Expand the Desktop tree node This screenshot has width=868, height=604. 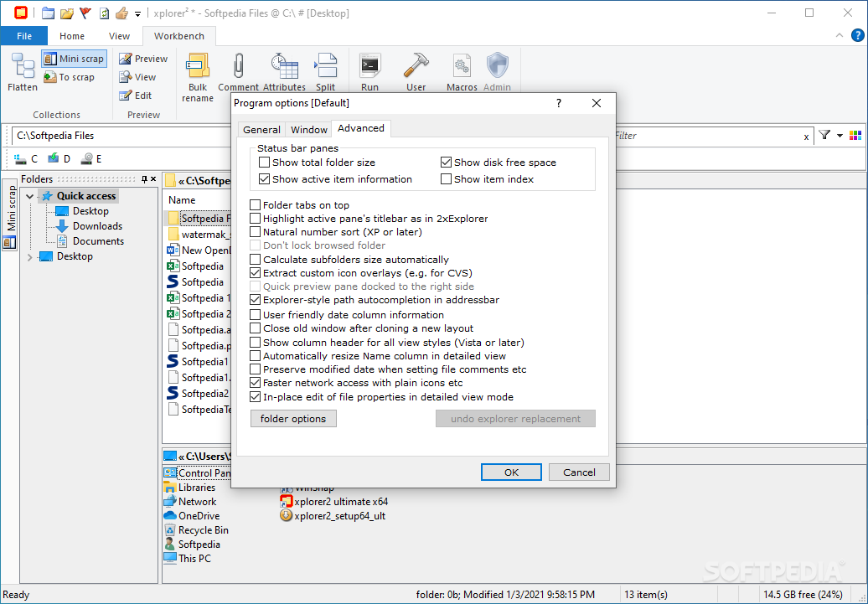pyautogui.click(x=30, y=257)
